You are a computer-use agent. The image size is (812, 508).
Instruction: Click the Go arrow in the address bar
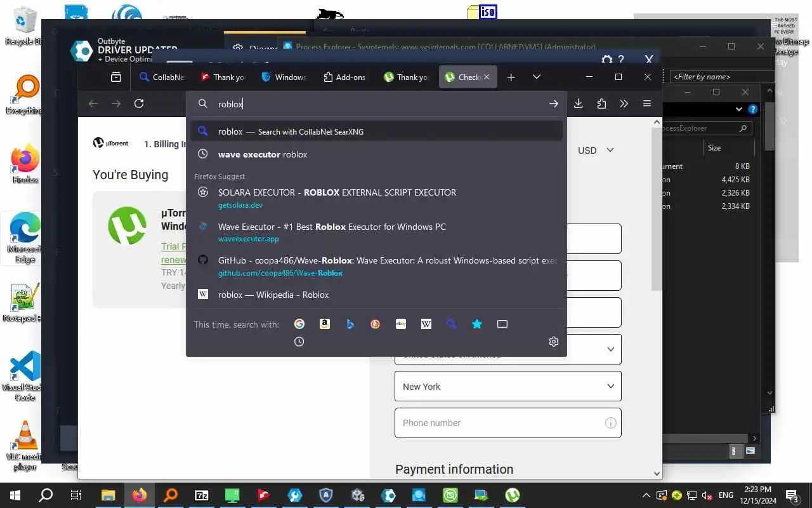click(x=554, y=104)
